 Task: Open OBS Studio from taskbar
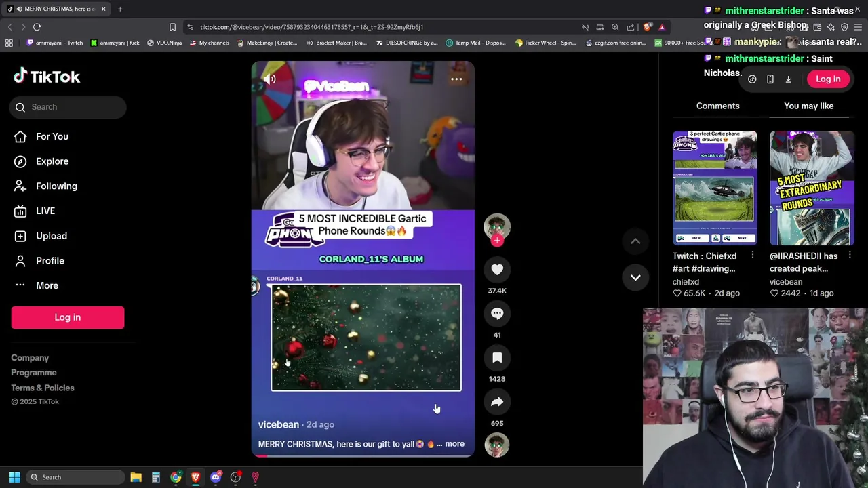point(235,477)
